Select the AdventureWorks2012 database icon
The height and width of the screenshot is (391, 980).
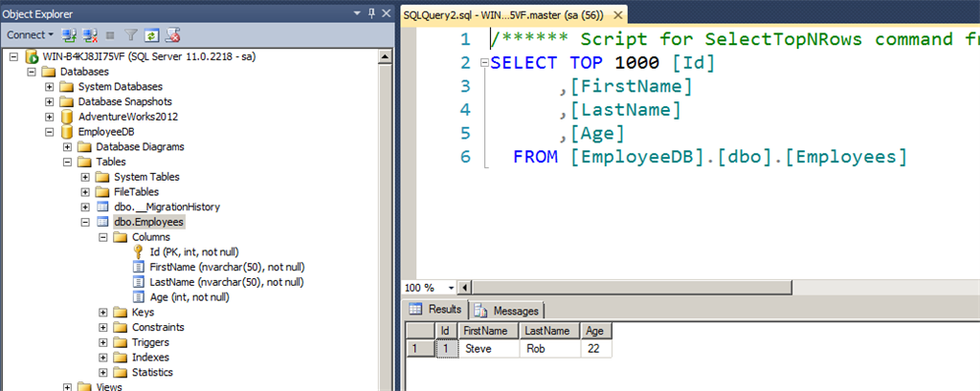(x=66, y=117)
